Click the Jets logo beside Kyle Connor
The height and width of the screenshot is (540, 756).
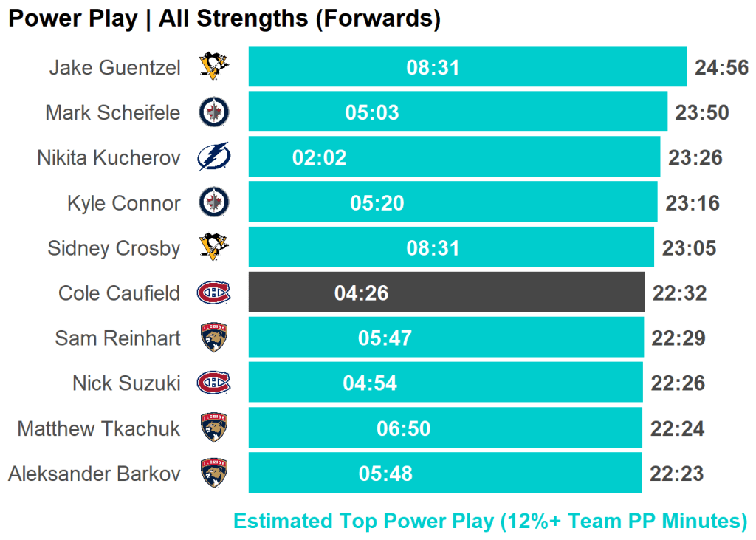(214, 202)
